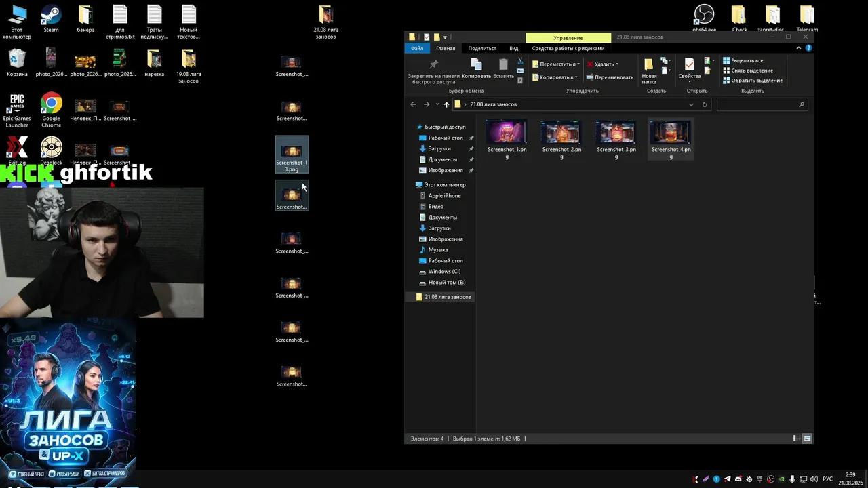Click the Pin to Quick Access icon
This screenshot has height=488, width=868.
tap(434, 64)
